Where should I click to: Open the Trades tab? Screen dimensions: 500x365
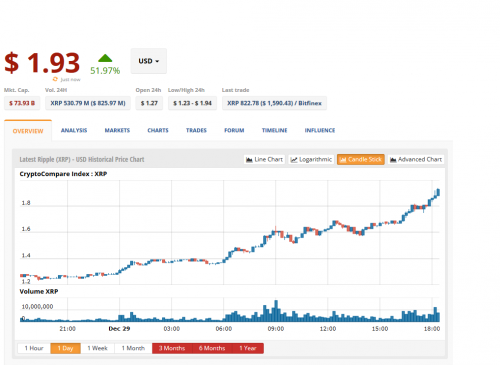pos(196,130)
